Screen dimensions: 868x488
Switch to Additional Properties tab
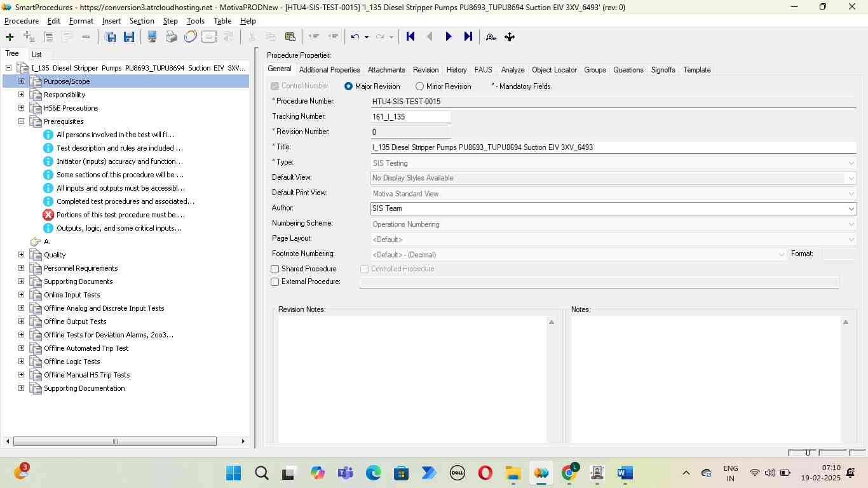(x=329, y=70)
